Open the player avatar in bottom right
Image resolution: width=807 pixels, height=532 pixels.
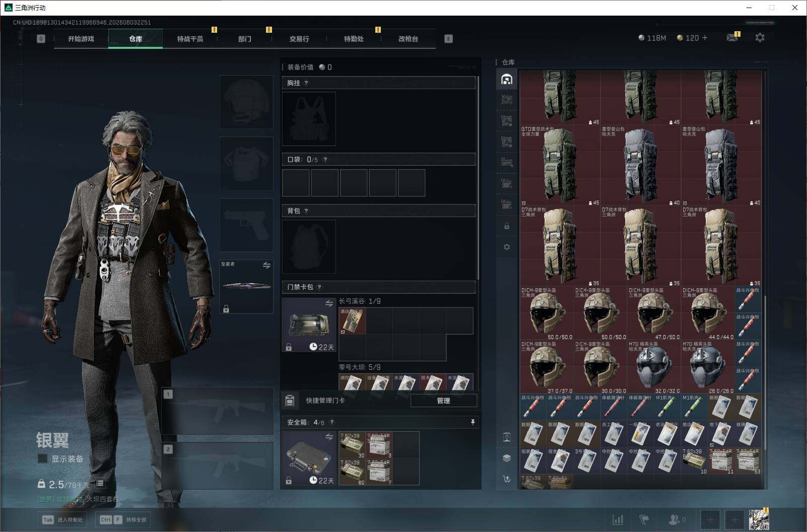point(759,519)
